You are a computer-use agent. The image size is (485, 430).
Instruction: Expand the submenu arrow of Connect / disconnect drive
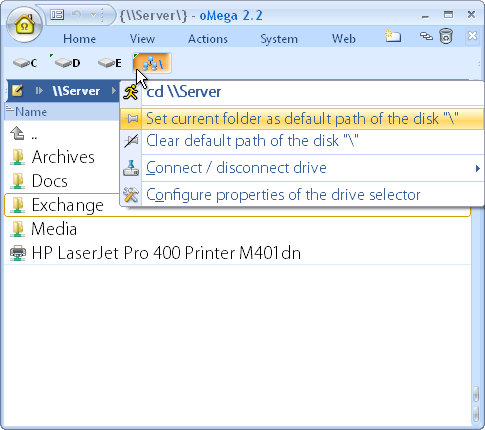tap(478, 168)
